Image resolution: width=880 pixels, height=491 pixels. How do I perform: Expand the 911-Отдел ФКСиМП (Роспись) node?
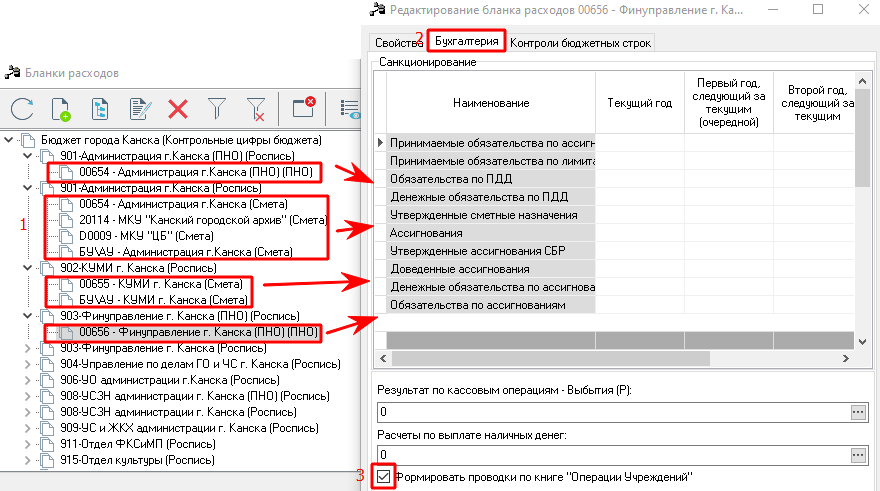pos(28,444)
